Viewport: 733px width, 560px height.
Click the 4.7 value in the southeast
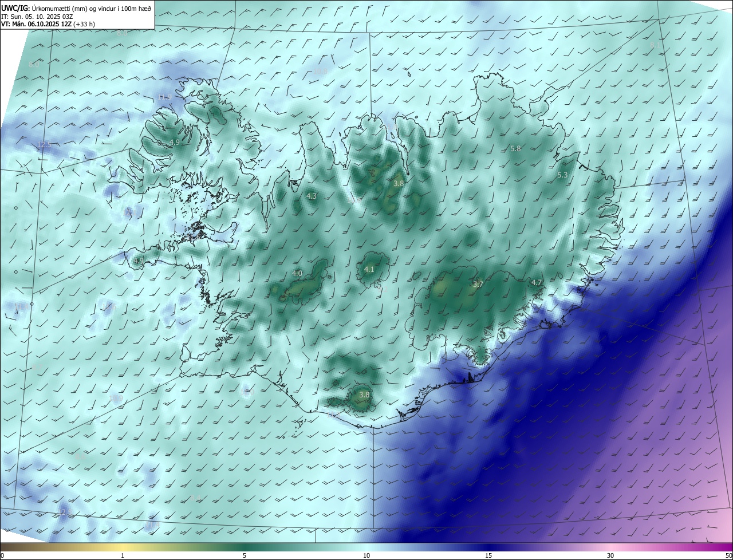537,282
